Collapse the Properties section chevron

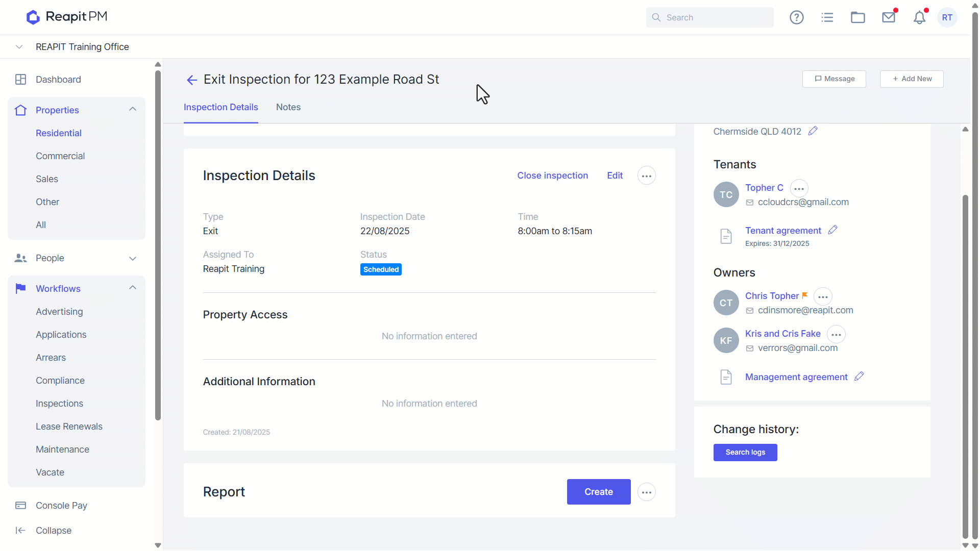tap(133, 109)
